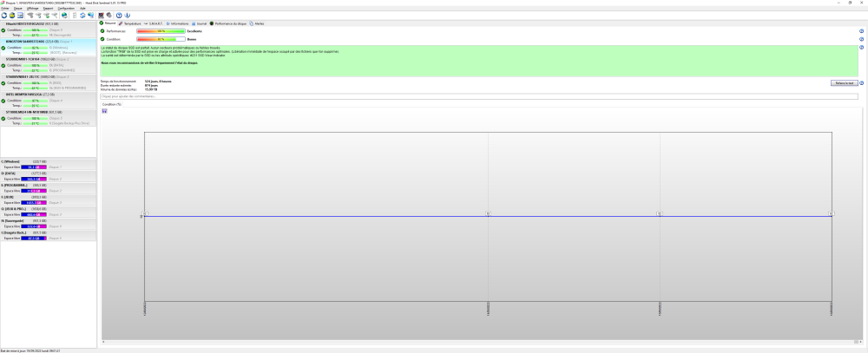
Task: Click the save icon above the condition graph
Action: pyautogui.click(x=104, y=111)
